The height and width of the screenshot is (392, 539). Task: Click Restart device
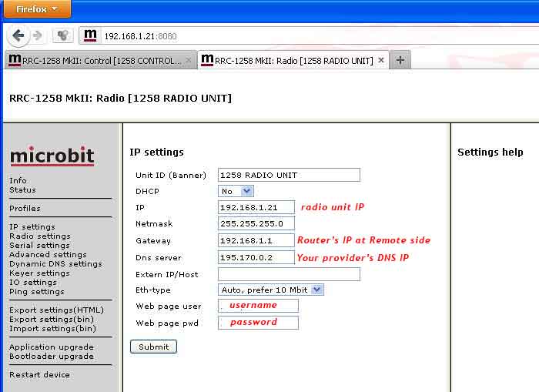tap(39, 375)
